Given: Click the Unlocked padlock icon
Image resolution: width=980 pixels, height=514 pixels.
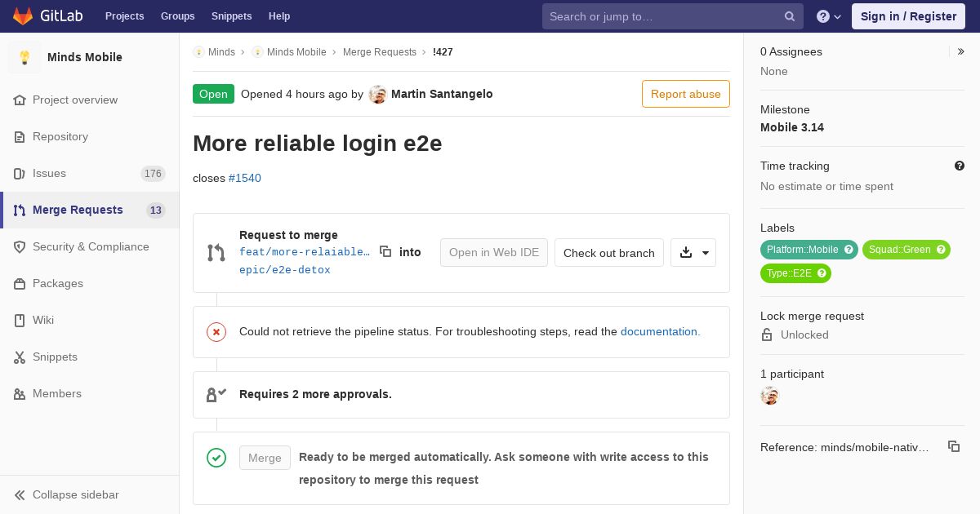Looking at the screenshot, I should 767,335.
